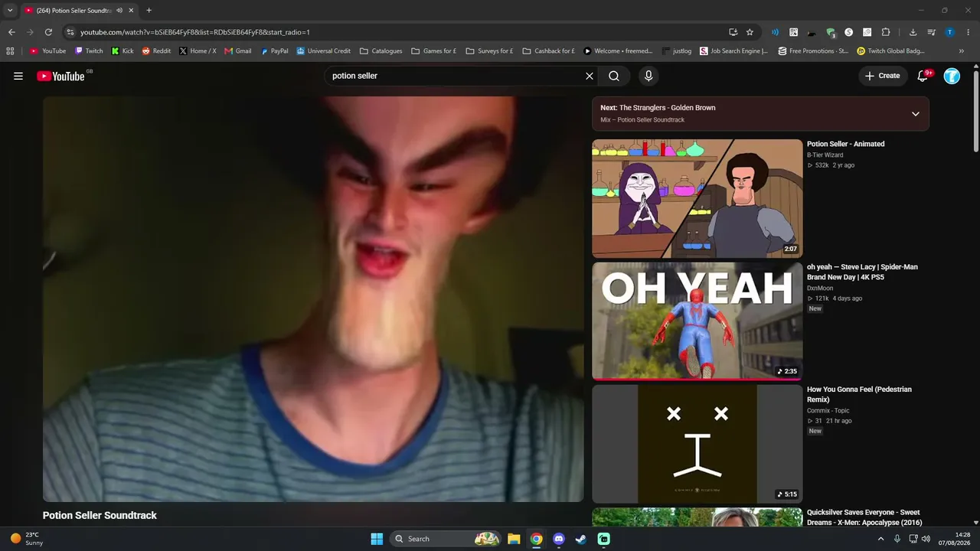The width and height of the screenshot is (980, 551).
Task: Open the PayPal bookmark
Action: (274, 51)
